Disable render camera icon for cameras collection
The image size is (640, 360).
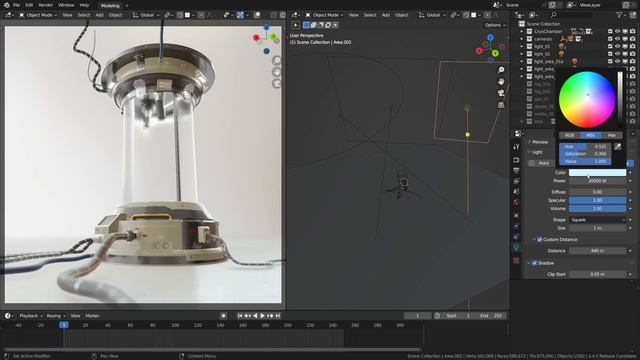point(632,39)
